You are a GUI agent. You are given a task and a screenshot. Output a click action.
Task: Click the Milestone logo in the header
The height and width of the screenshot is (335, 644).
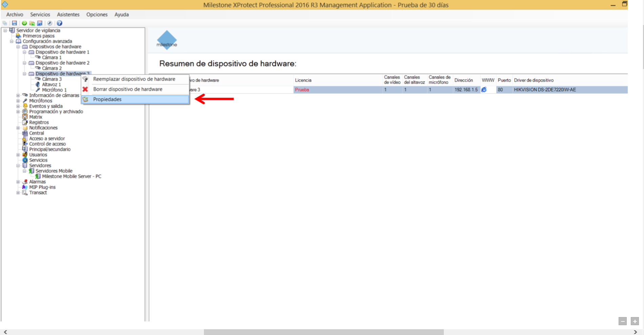point(167,40)
